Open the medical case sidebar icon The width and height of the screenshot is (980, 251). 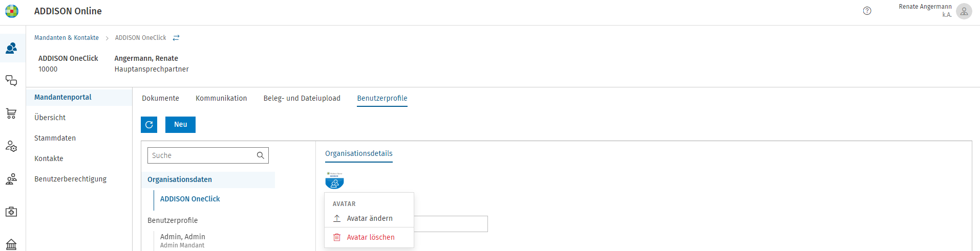coord(11,212)
